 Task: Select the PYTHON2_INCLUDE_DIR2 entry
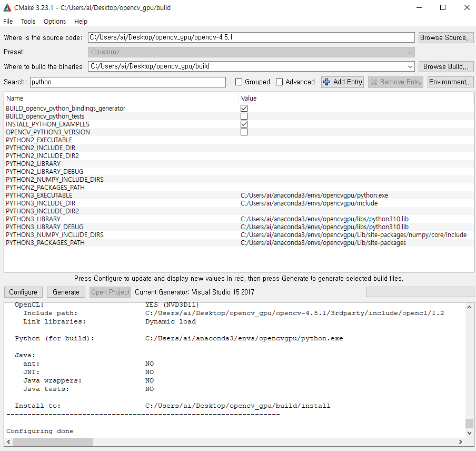point(42,156)
